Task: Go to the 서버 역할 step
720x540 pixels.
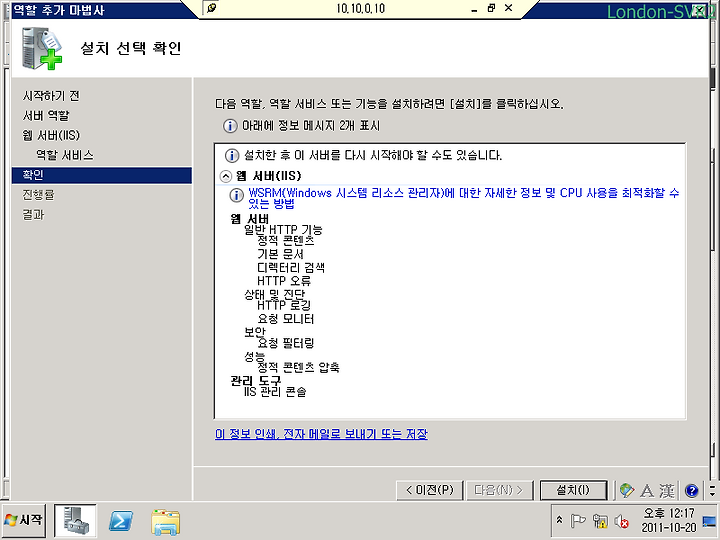Action: coord(46,116)
